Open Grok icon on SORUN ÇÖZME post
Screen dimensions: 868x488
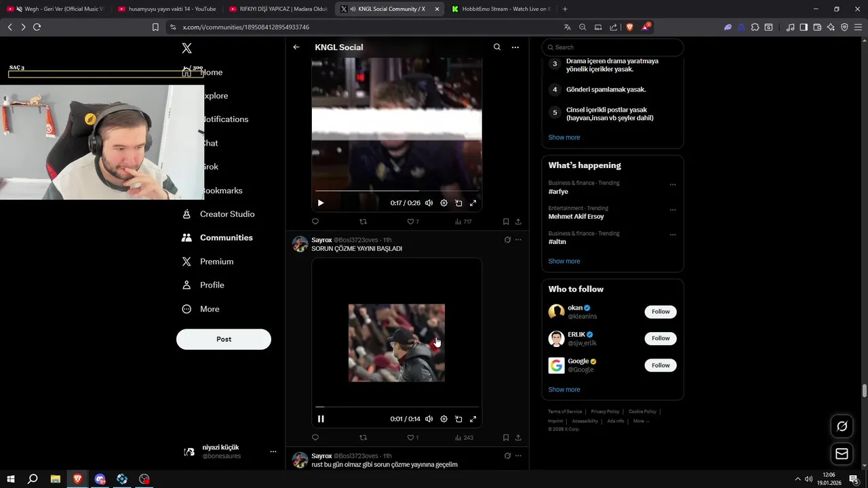507,240
